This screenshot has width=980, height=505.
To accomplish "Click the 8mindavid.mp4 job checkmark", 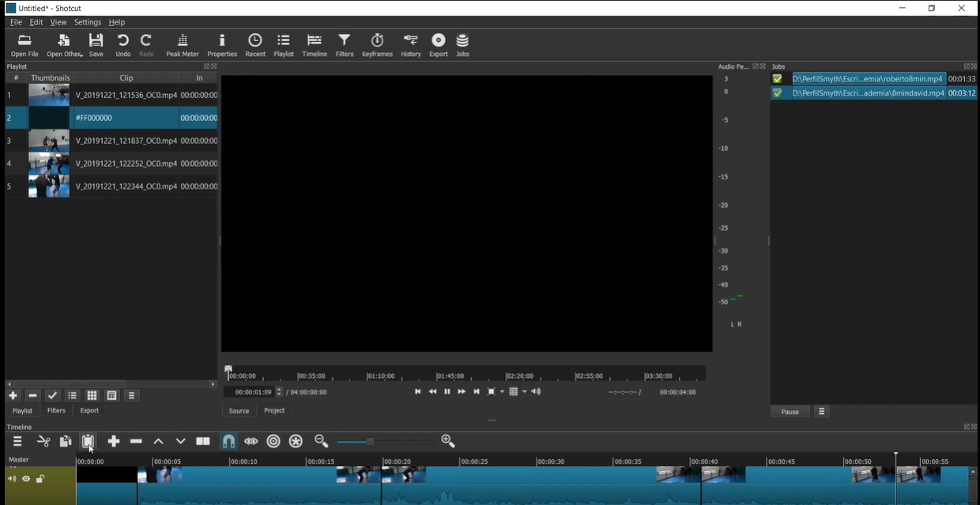I will [x=778, y=93].
